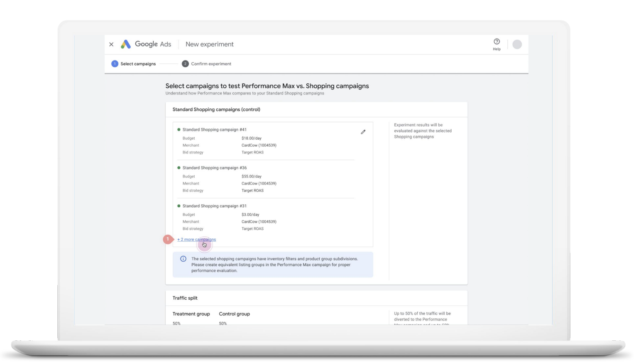Click the info icon in the blue notice

point(183,259)
